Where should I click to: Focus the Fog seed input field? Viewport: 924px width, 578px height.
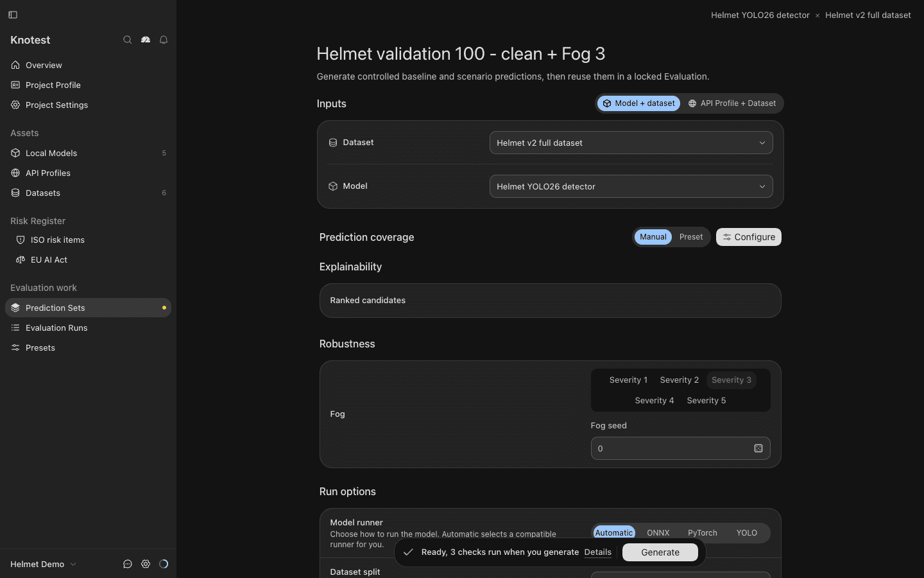(x=681, y=448)
